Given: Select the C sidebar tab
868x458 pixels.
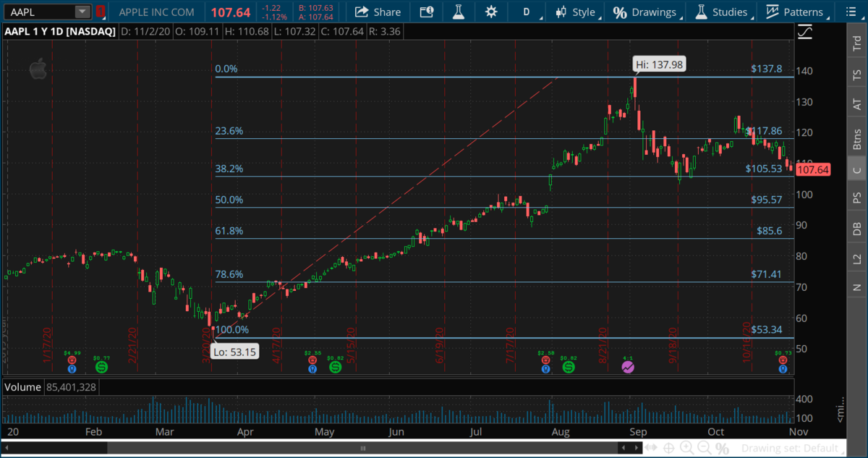Looking at the screenshot, I should (x=856, y=170).
